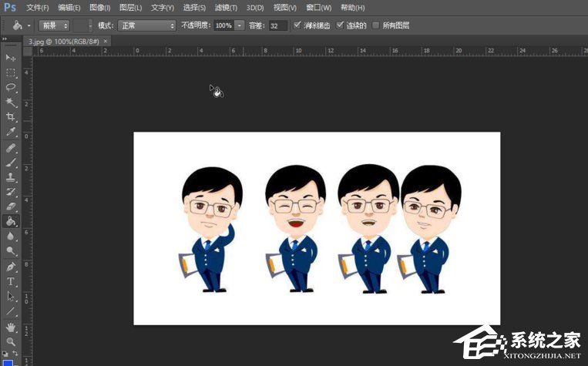Click the foreground color swatch
The image size is (588, 366).
pos(8,362)
